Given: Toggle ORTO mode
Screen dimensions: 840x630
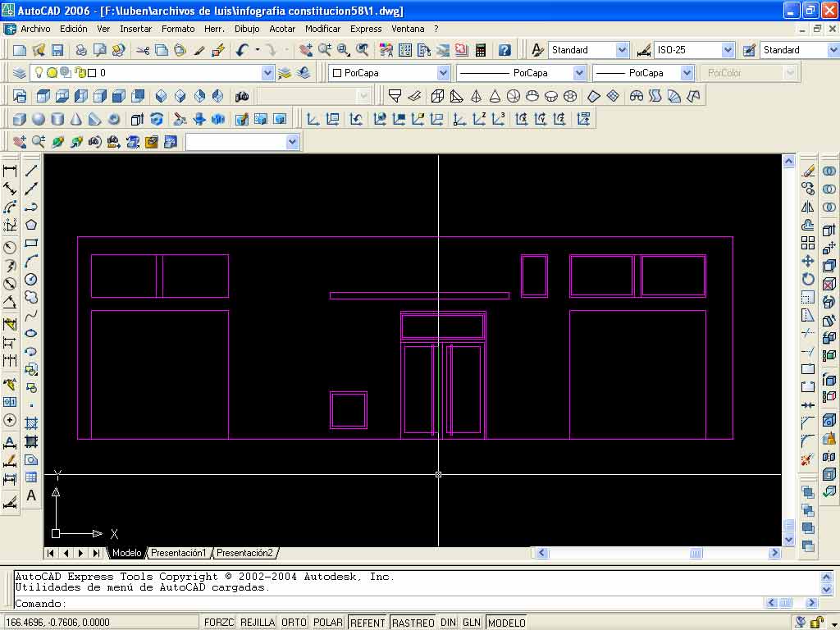Looking at the screenshot, I should [294, 623].
